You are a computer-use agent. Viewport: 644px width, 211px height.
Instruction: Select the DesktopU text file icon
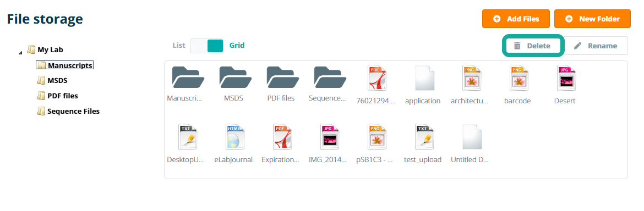tap(187, 137)
